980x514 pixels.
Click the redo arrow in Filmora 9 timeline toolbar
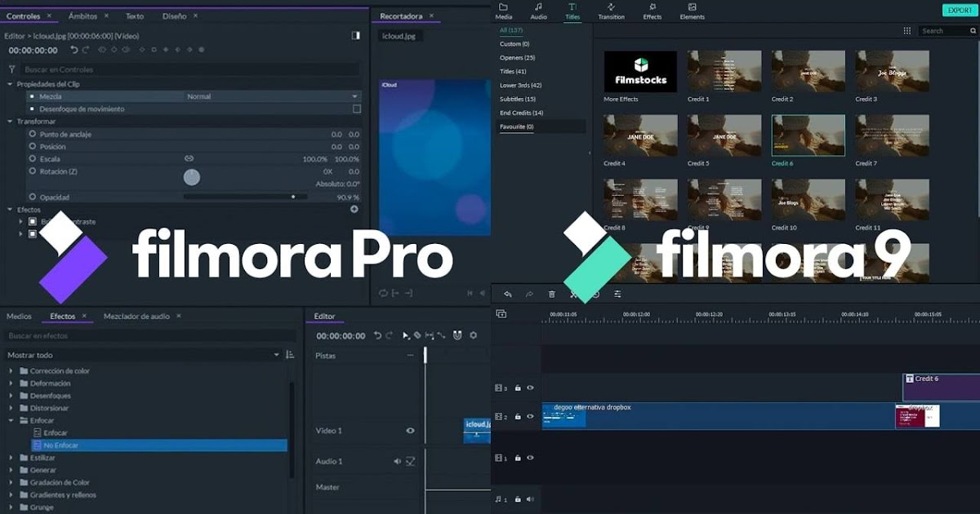529,294
